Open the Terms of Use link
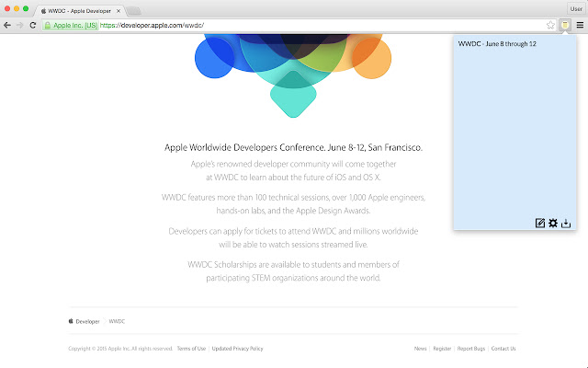The width and height of the screenshot is (588, 368). tap(191, 349)
